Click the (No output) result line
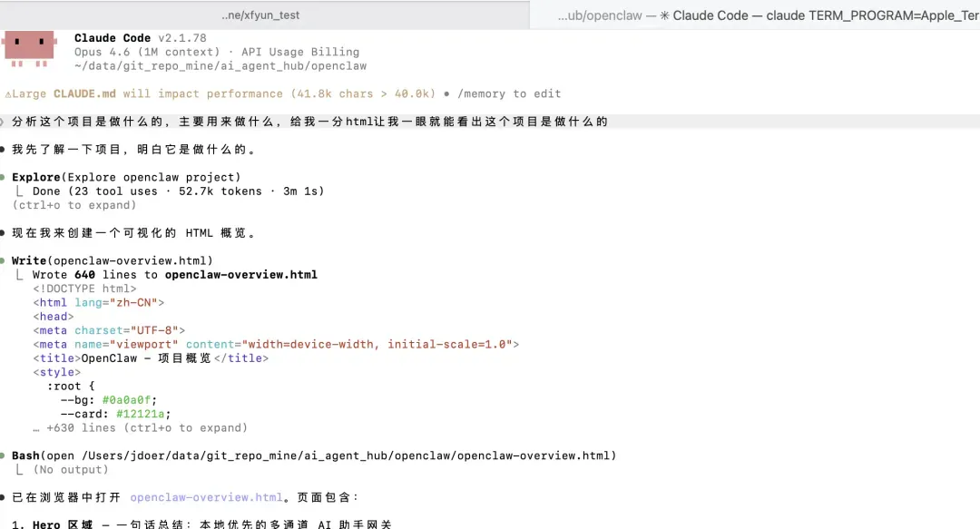 point(71,470)
